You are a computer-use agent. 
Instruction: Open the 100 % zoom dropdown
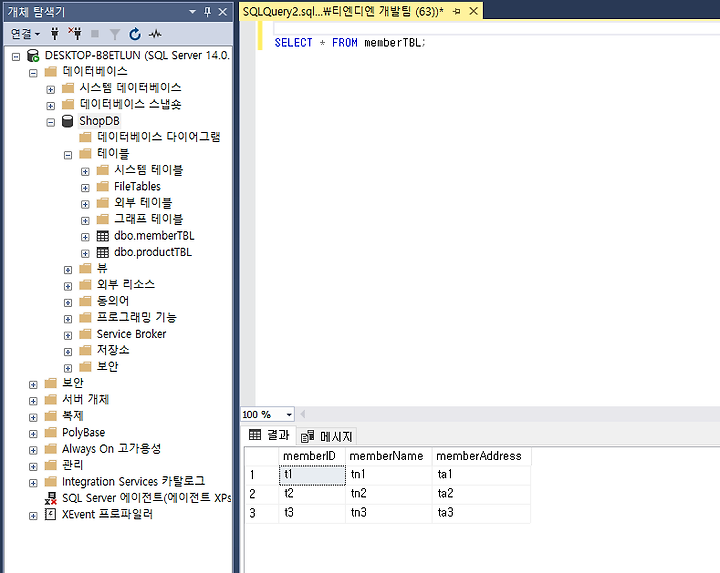click(289, 415)
